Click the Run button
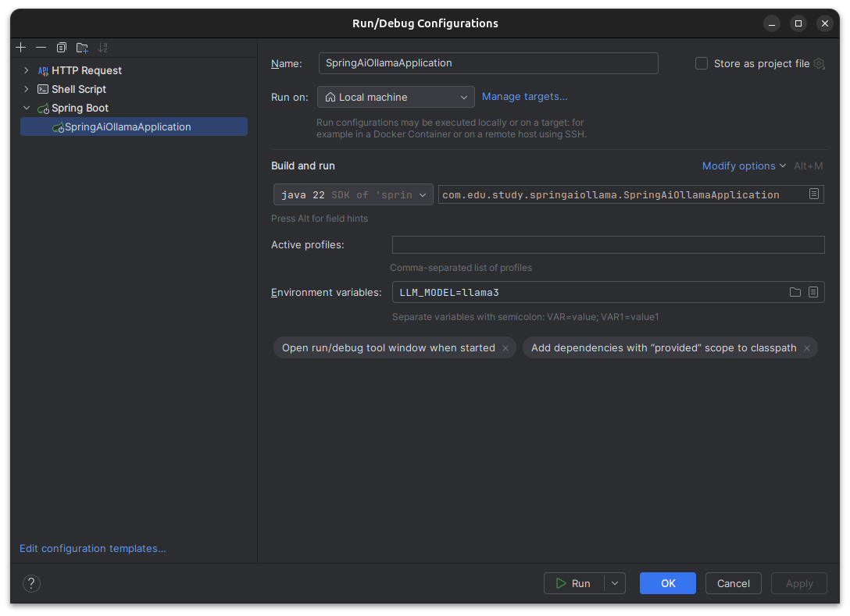This screenshot has height=616, width=850. pyautogui.click(x=574, y=583)
